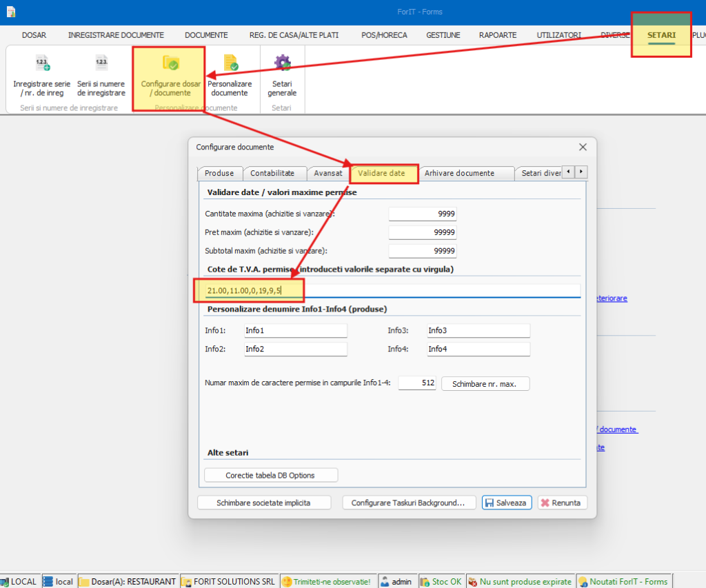This screenshot has height=588, width=706.
Task: Open the POS/HORECA ribbon tab
Action: click(384, 35)
